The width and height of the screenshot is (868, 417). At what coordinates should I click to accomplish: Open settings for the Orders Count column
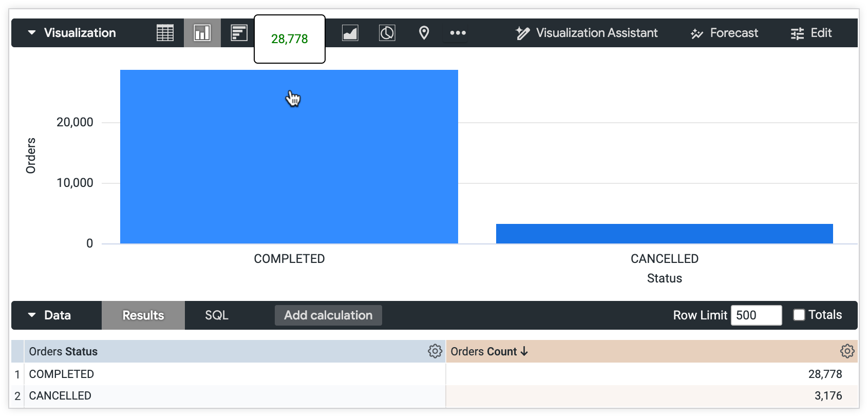tap(847, 351)
